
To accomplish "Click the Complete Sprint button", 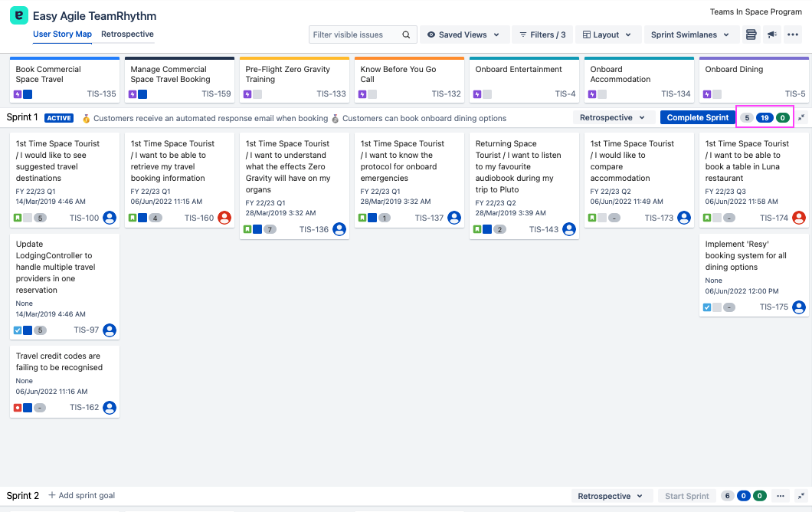I will coord(697,118).
